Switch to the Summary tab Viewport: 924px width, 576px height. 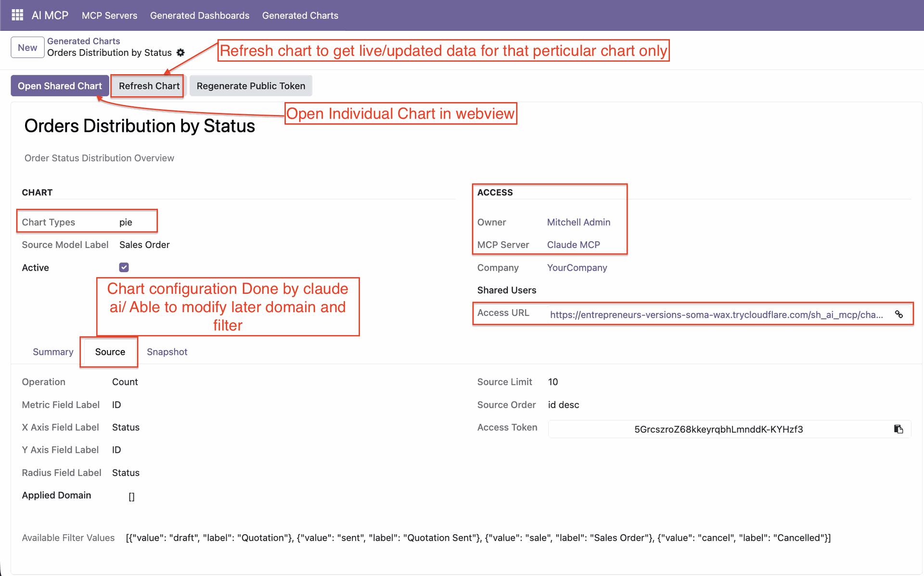[53, 352]
